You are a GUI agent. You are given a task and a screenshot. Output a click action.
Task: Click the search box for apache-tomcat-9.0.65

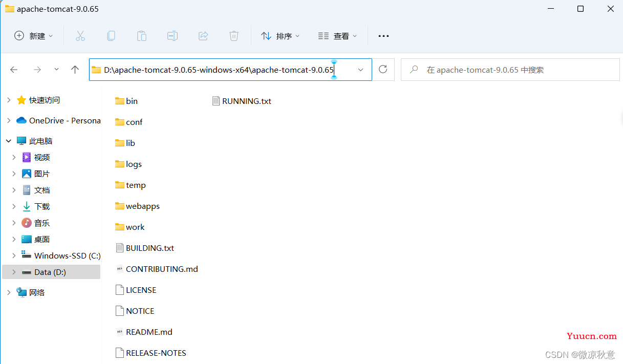coord(510,70)
